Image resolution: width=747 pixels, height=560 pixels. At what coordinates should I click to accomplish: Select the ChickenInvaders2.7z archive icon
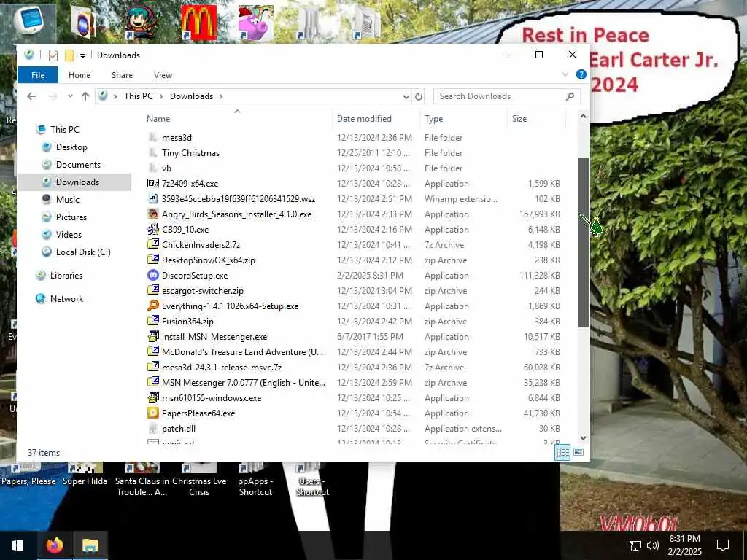pyautogui.click(x=153, y=245)
